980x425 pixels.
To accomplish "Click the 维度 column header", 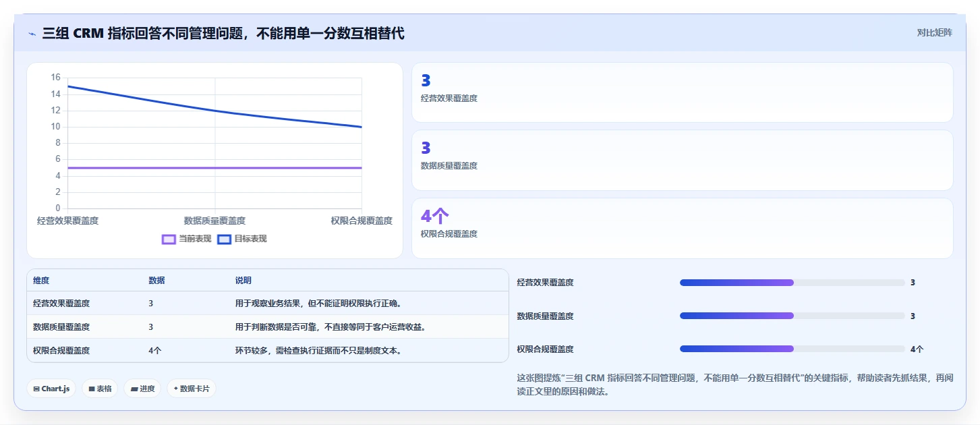I will (41, 281).
